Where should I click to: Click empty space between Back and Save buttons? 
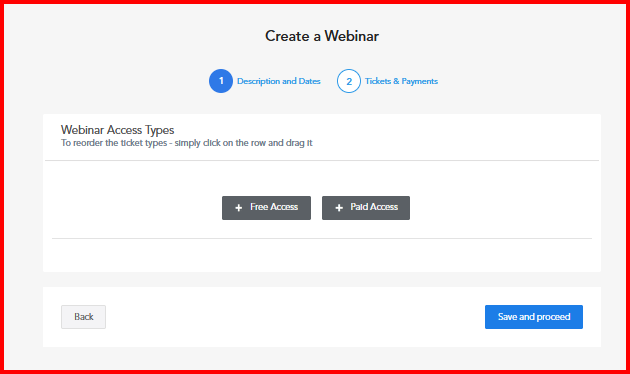tap(295, 317)
